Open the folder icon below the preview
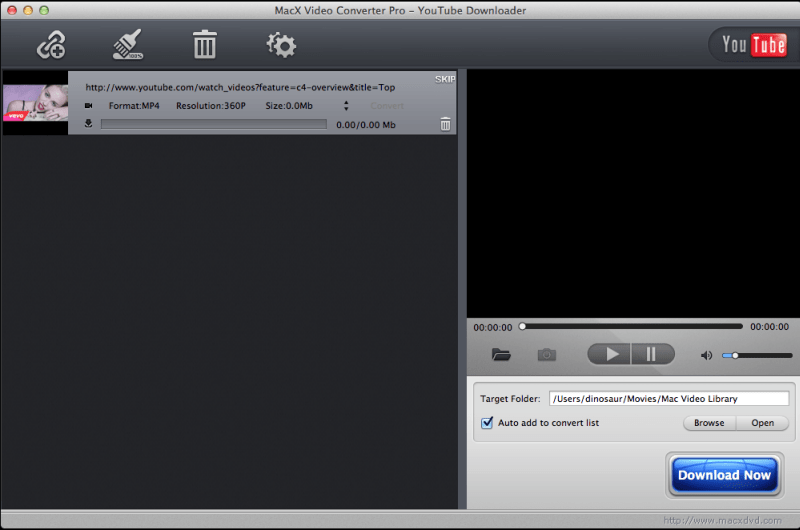The image size is (800, 530). (x=501, y=354)
